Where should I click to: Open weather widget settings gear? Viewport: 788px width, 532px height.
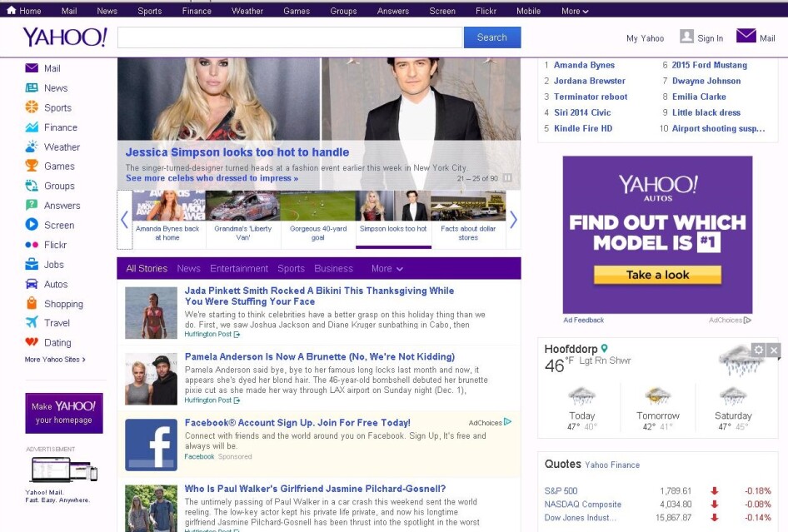pyautogui.click(x=758, y=350)
